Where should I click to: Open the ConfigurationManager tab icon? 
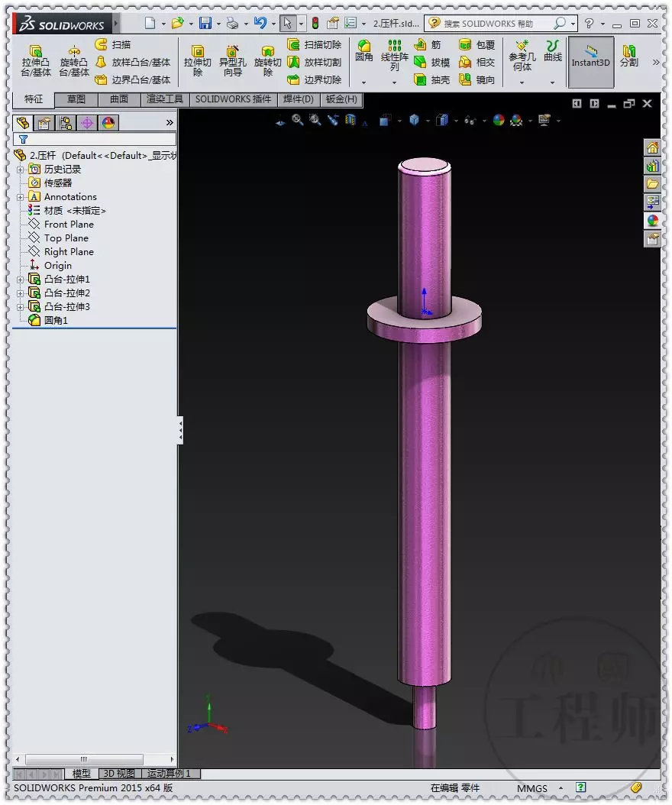coord(66,123)
